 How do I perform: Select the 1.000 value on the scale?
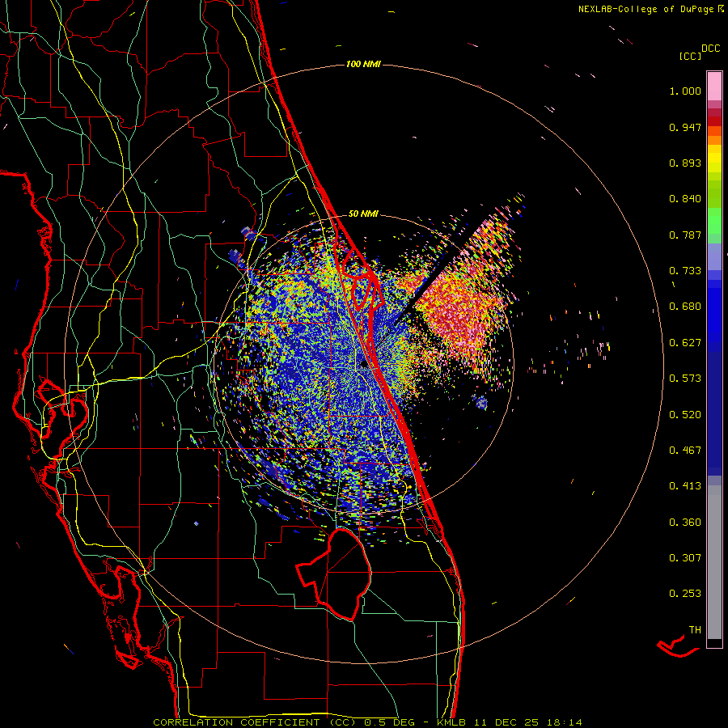click(685, 91)
